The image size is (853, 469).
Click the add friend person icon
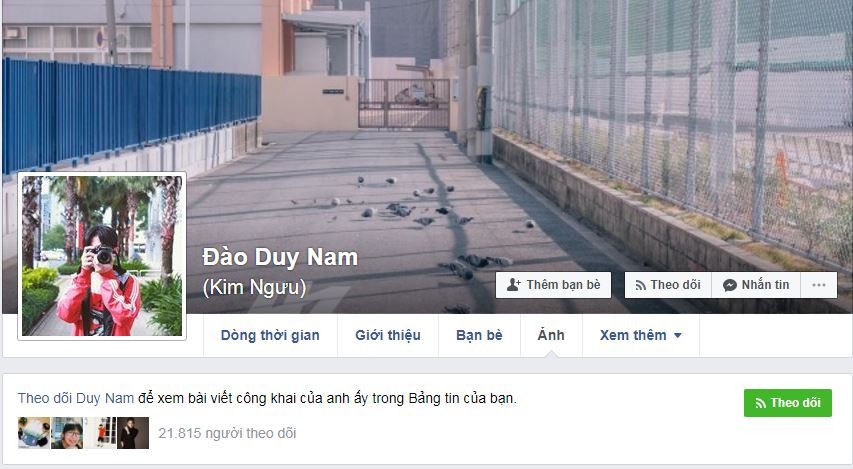click(514, 285)
